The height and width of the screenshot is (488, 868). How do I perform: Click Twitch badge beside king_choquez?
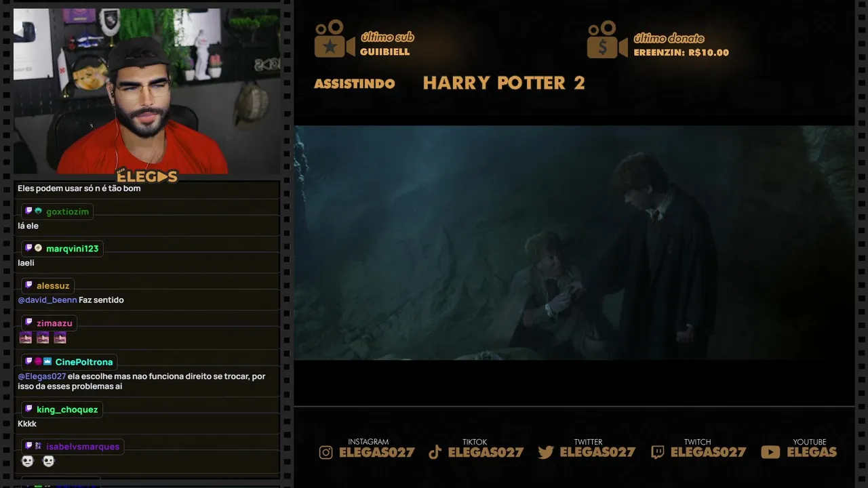(x=28, y=409)
